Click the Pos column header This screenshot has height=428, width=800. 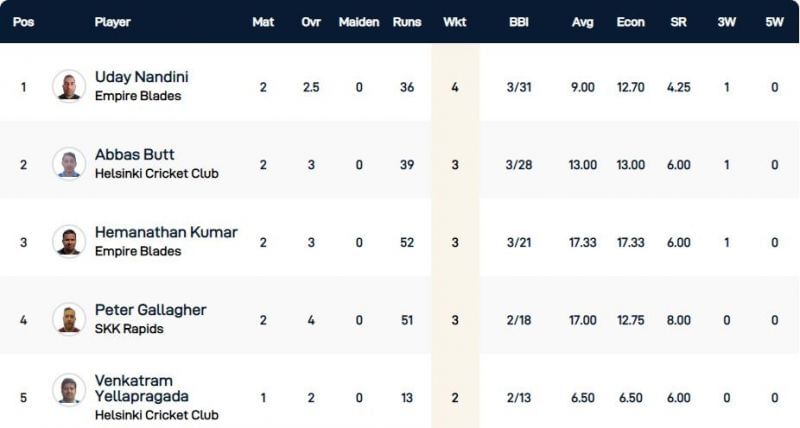pyautogui.click(x=23, y=22)
